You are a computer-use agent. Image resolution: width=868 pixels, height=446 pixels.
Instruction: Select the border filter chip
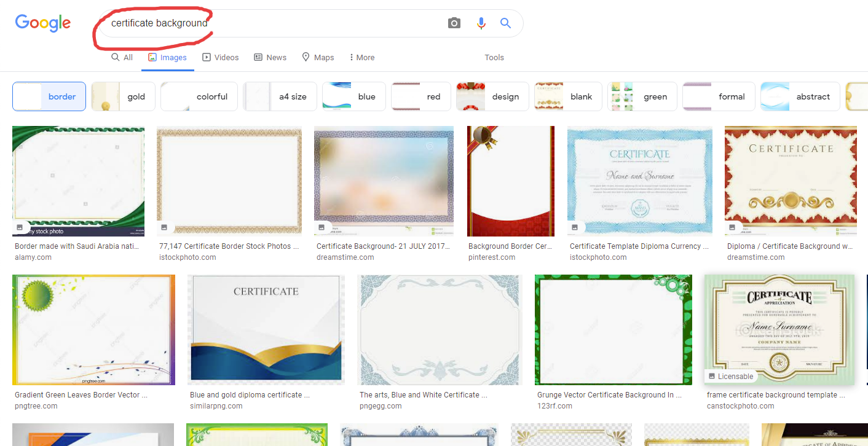(x=49, y=96)
